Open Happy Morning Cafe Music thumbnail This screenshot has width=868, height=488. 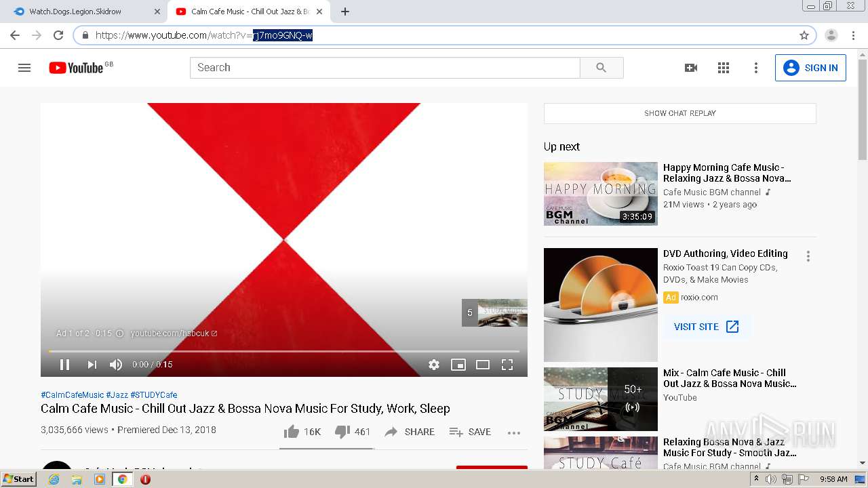[601, 194]
